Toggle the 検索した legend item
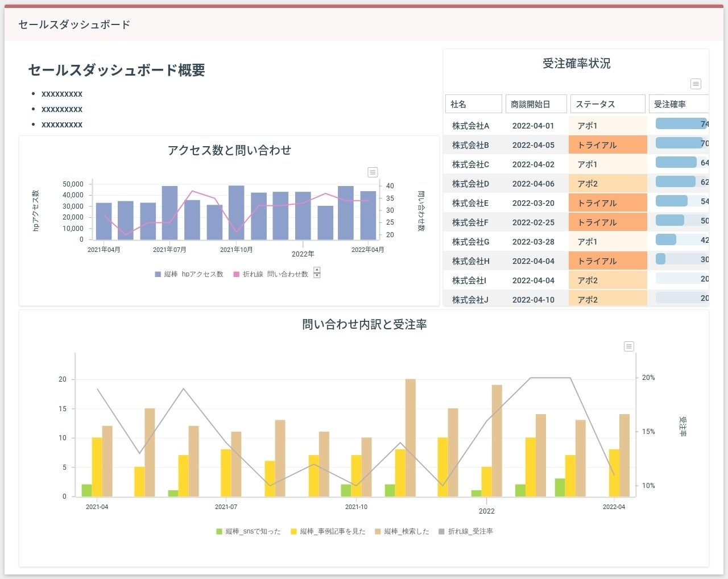Image resolution: width=728 pixels, height=579 pixels. pyautogui.click(x=401, y=531)
